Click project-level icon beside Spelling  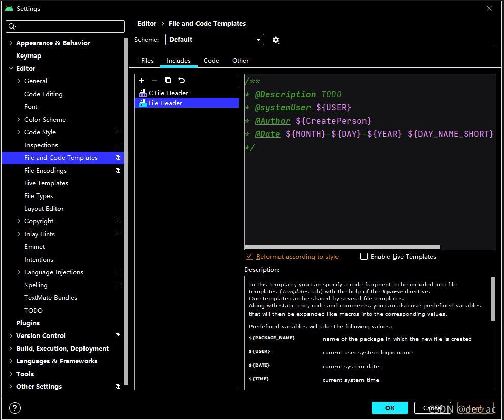coord(118,285)
